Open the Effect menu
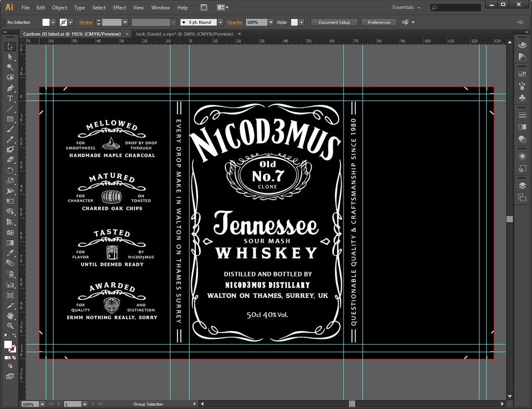Viewport: 532px width, 409px height. click(119, 8)
